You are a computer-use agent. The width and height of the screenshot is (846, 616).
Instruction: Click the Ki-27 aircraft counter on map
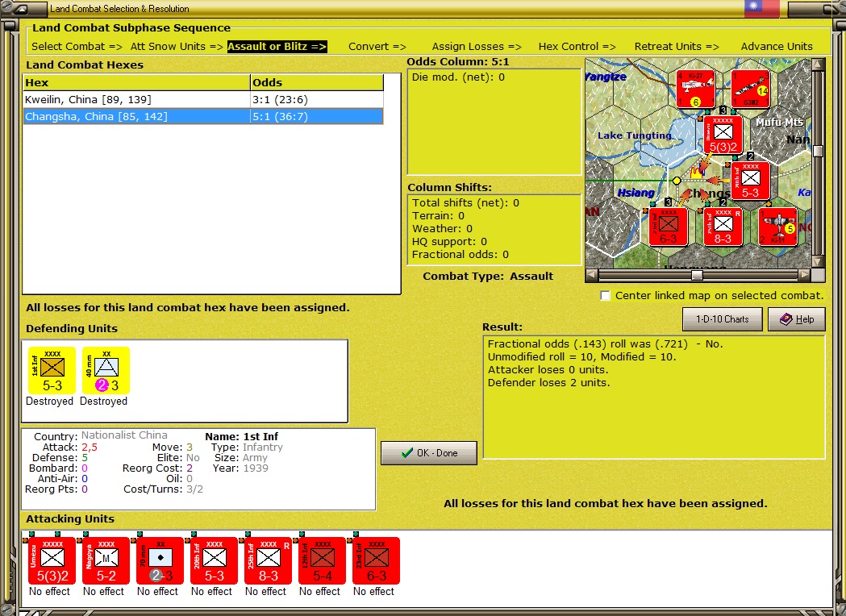695,89
